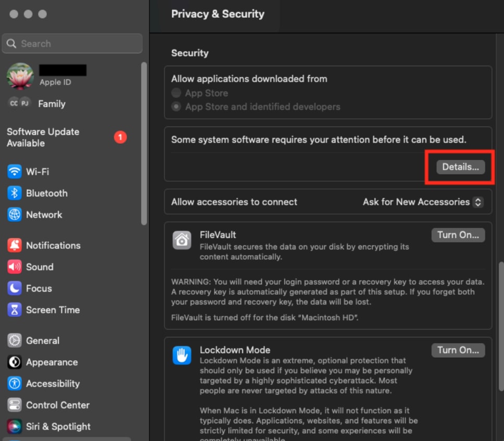Open Ask for New Accessories dropdown
This screenshot has width=504, height=441.
click(423, 202)
